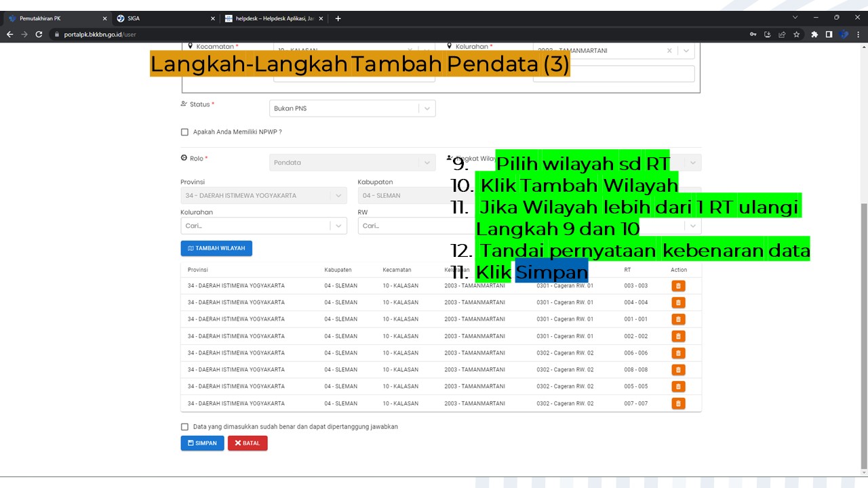Click the browser back arrow
Screen dimensions: 868x488
coord(9,34)
